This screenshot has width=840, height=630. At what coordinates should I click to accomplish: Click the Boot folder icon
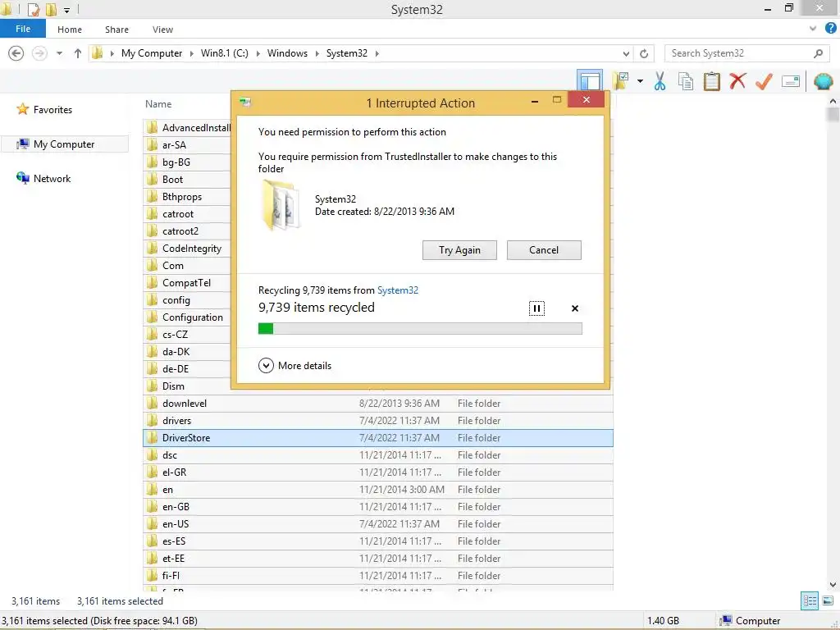152,180
